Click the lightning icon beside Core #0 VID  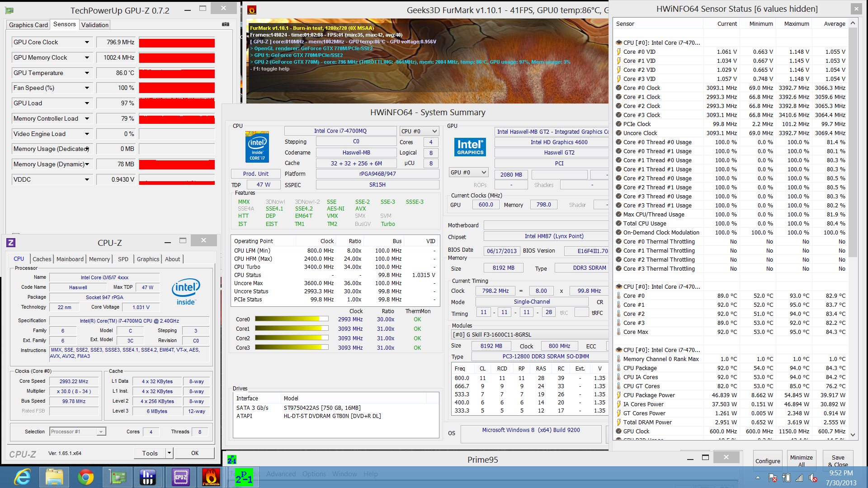click(618, 52)
